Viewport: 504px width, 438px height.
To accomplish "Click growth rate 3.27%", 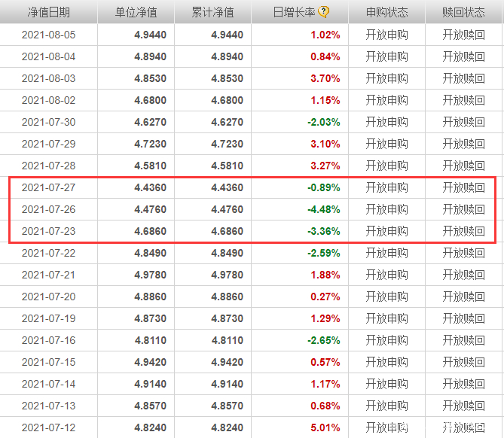I will [325, 166].
